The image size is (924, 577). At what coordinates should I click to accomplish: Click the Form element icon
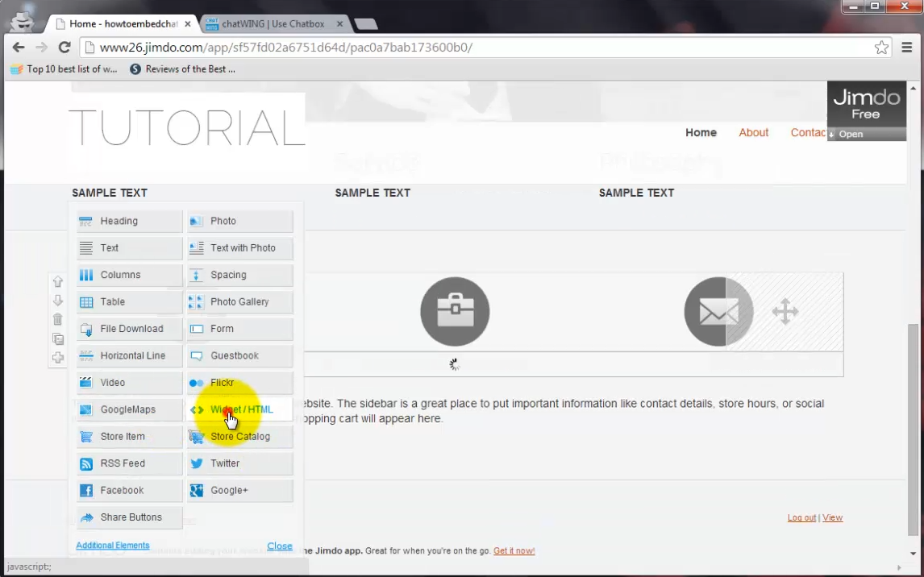[x=196, y=329]
